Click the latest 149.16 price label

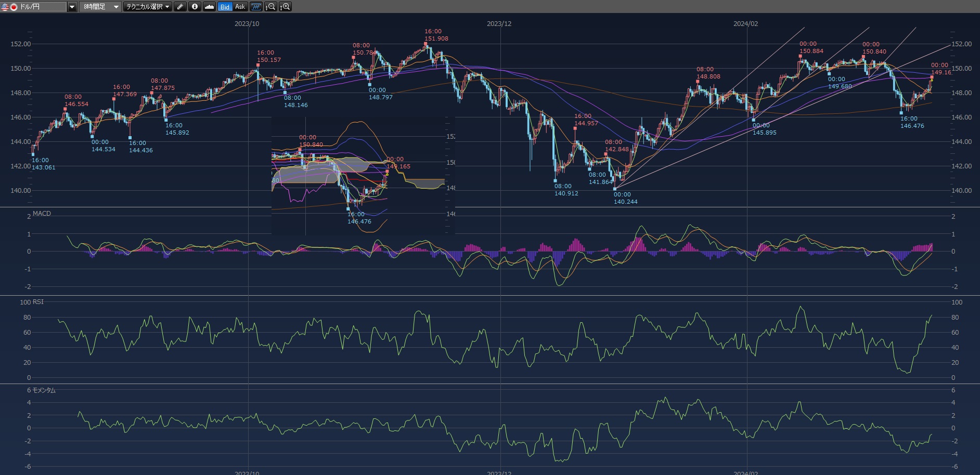tap(940, 72)
